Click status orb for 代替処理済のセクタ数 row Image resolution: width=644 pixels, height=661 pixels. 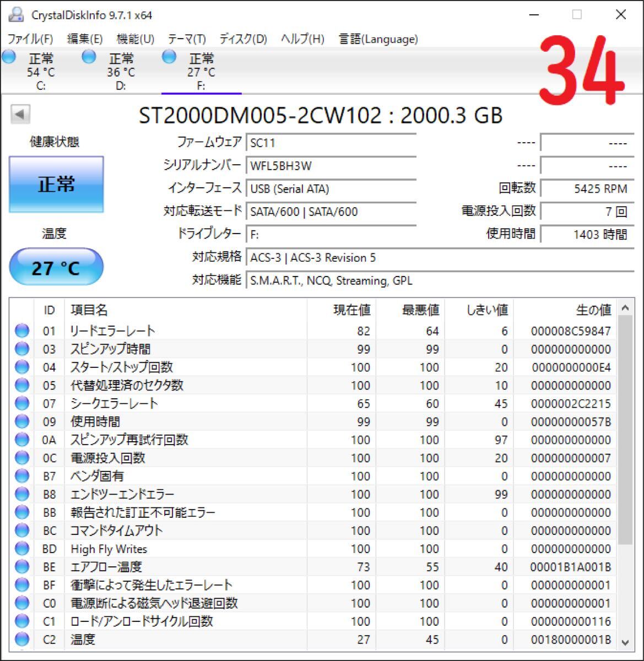(22, 386)
